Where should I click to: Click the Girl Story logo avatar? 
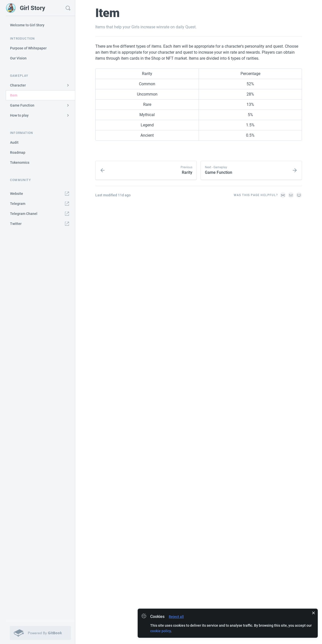point(11,8)
